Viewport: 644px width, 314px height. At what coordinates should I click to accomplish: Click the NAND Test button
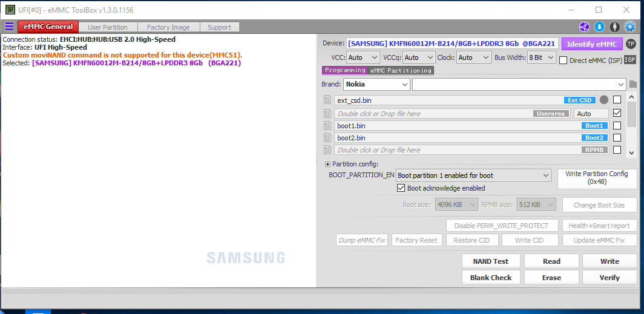click(491, 261)
